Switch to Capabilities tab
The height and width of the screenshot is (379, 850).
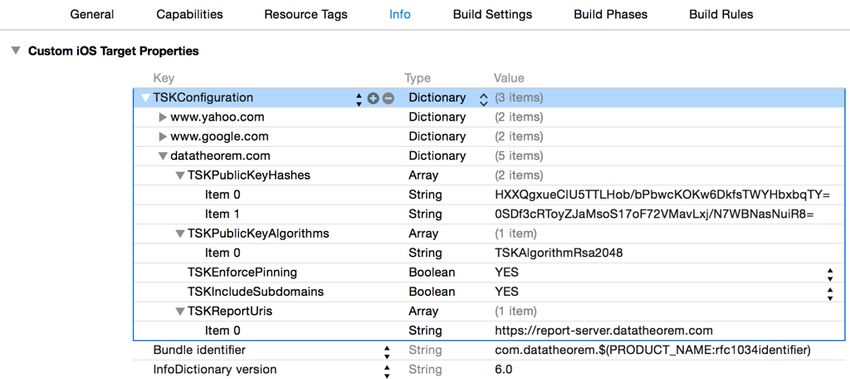pyautogui.click(x=190, y=15)
